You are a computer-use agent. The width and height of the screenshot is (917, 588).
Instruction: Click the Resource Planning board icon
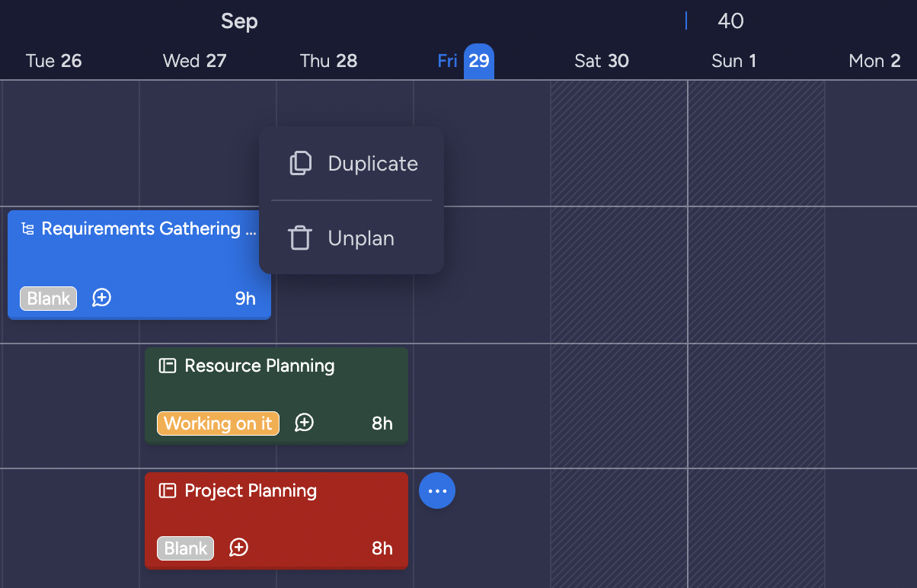tap(168, 366)
